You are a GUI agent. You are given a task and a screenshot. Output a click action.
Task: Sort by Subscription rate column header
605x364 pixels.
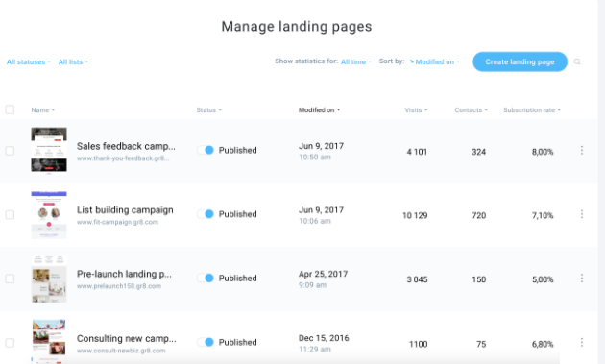pyautogui.click(x=532, y=110)
